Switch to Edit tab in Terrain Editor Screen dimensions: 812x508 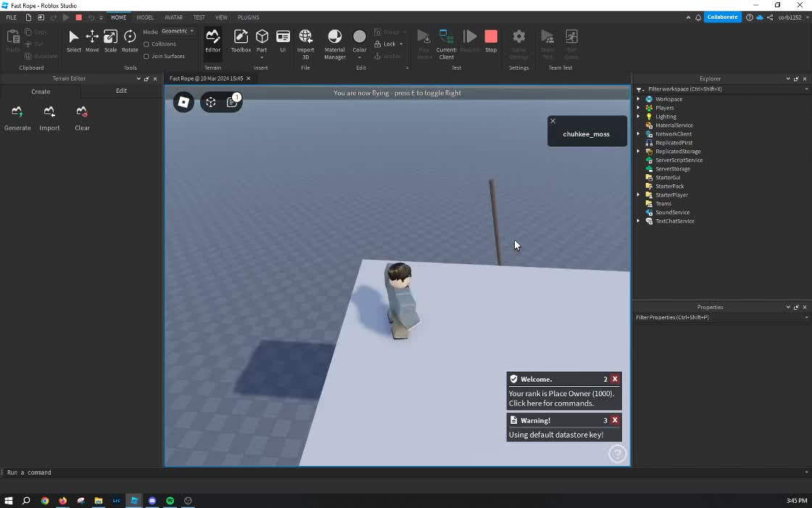coord(121,91)
